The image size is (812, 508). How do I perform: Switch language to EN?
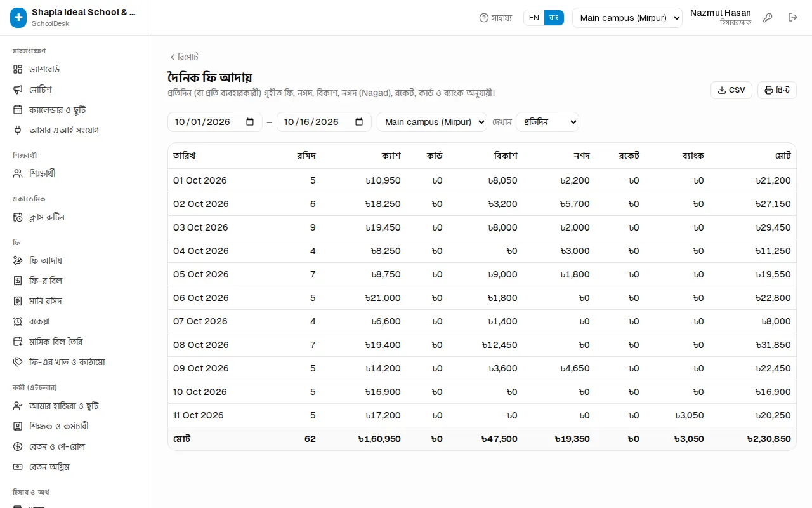coord(534,18)
